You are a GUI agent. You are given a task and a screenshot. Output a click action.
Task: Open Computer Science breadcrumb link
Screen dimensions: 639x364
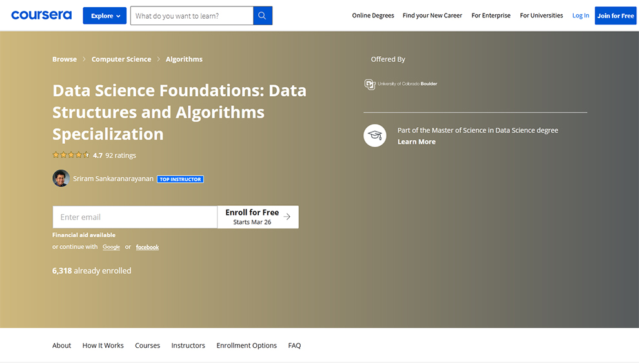click(121, 59)
